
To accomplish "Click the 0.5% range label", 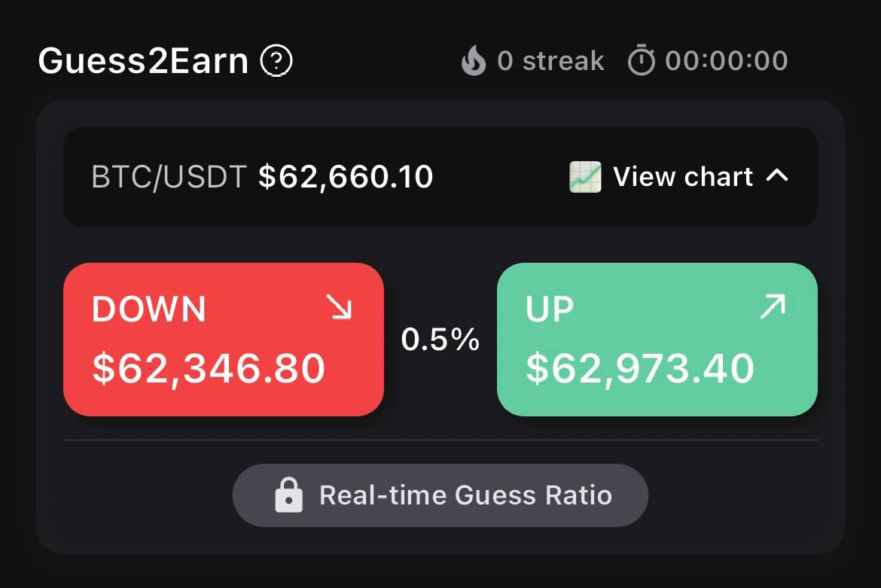I will click(x=440, y=340).
